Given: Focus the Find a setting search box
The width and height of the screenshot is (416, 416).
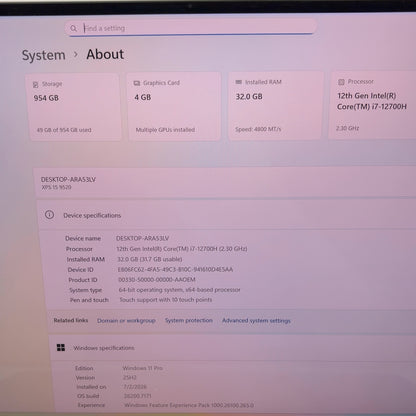Looking at the screenshot, I should [x=190, y=27].
